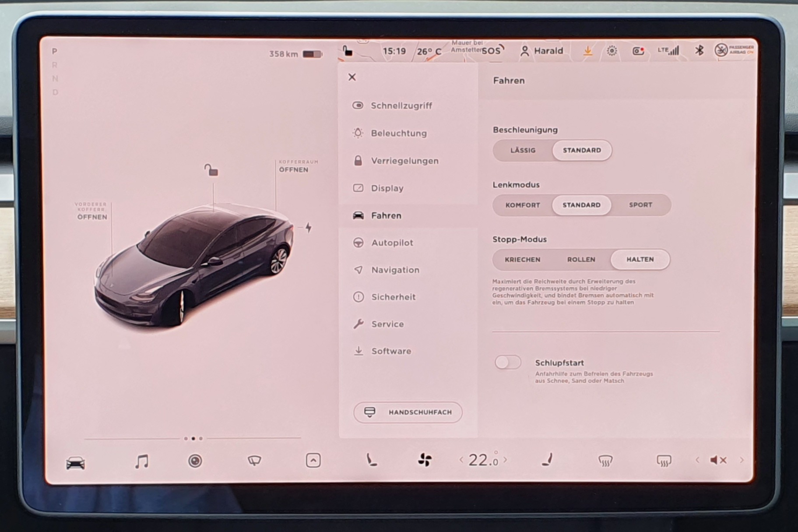Tap the car lock icon above vehicle
798x532 pixels.
[211, 170]
